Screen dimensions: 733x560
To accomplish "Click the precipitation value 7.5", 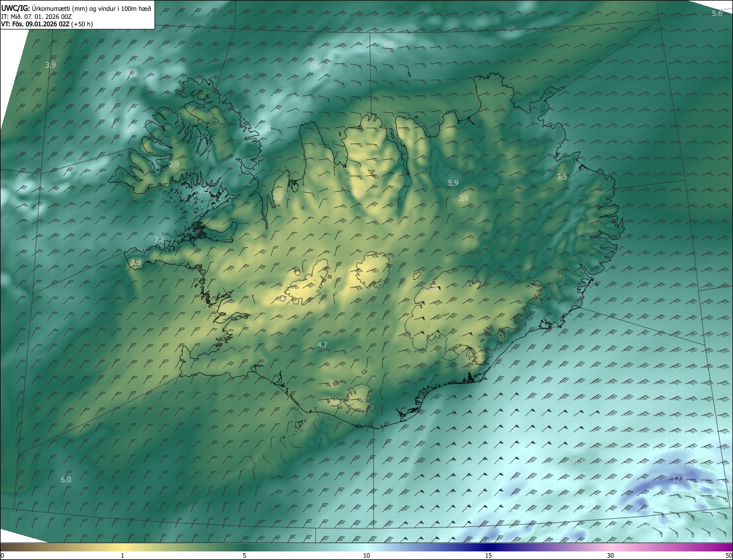I will click(x=206, y=189).
